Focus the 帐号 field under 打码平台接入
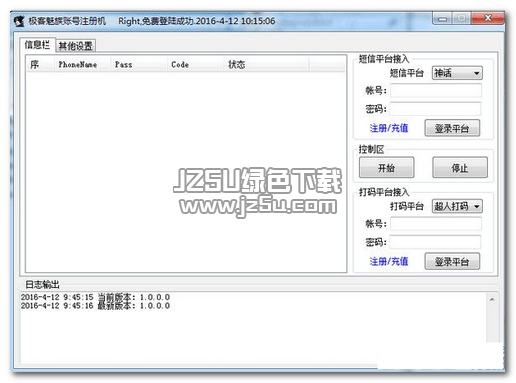516x383 pixels. (x=436, y=223)
